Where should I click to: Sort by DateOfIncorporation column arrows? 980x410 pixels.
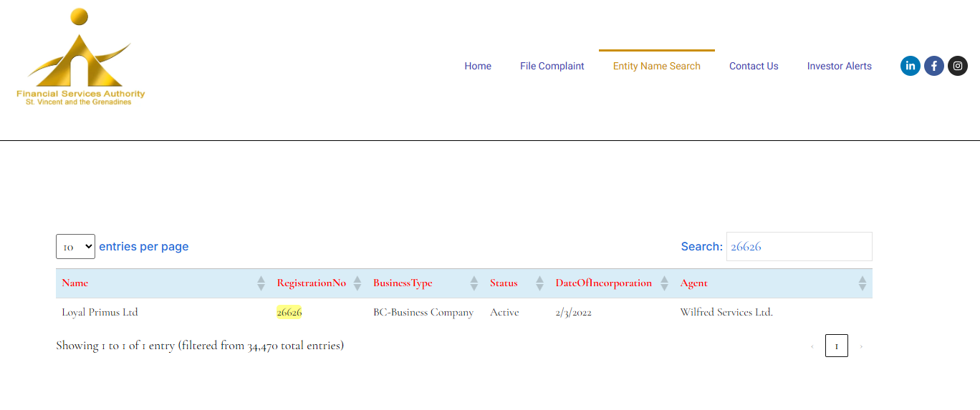tap(664, 283)
